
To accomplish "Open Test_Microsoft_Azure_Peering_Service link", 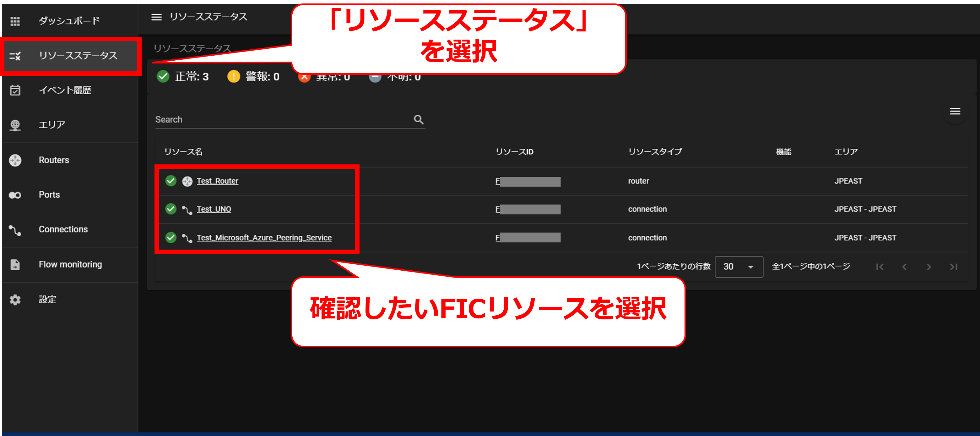I will (x=264, y=238).
